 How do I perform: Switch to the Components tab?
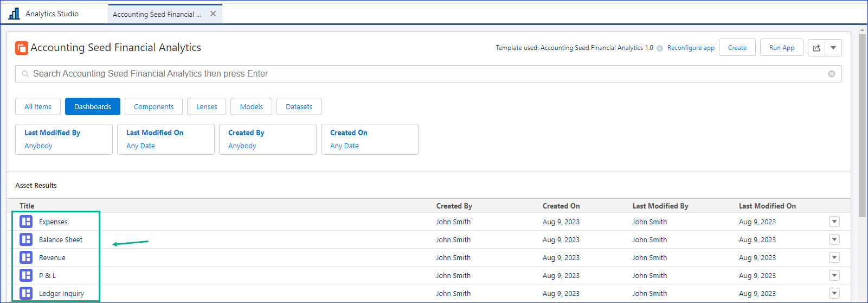[x=154, y=106]
